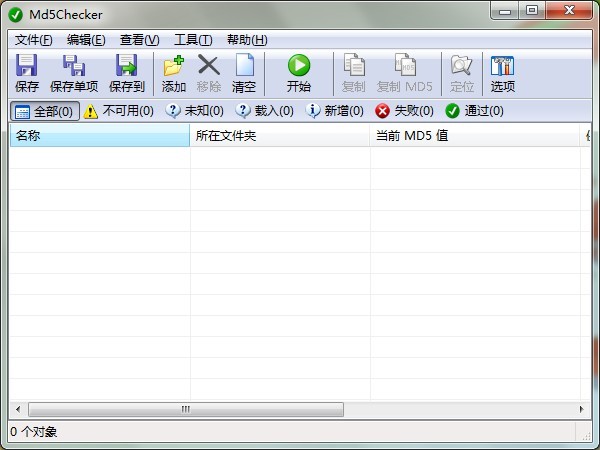Toggle the Failed (失败) filter
This screenshot has height=450, width=600.
point(404,111)
